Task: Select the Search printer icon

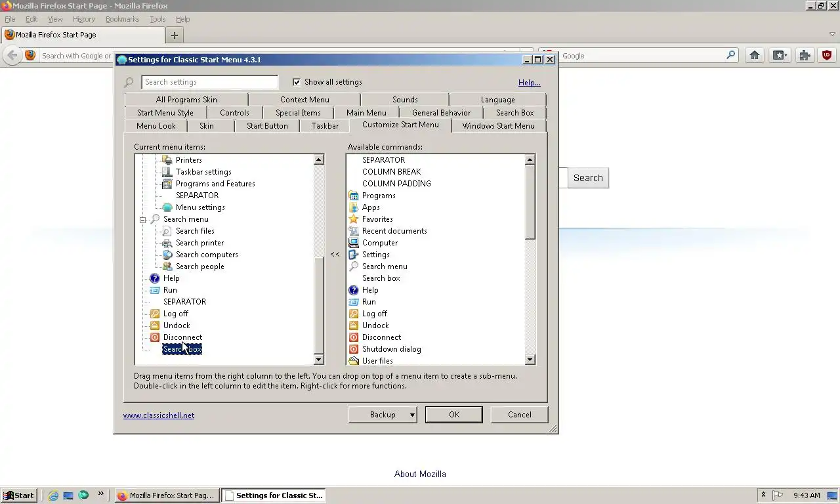Action: [x=167, y=243]
